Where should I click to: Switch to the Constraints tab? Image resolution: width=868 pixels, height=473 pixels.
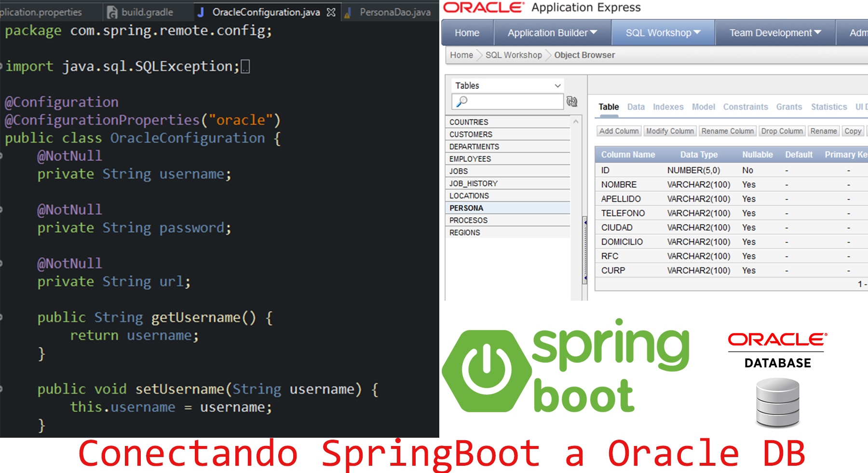(746, 107)
